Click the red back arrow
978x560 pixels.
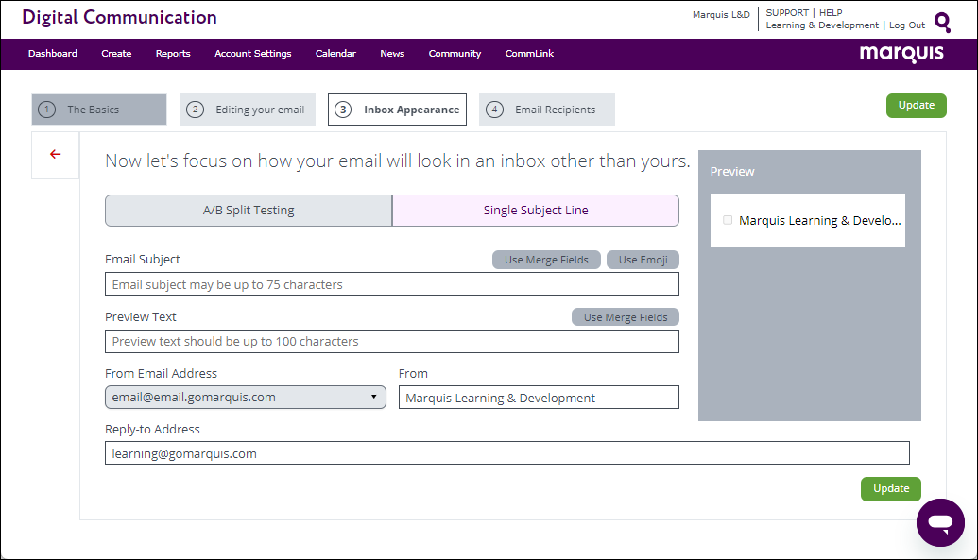(56, 155)
